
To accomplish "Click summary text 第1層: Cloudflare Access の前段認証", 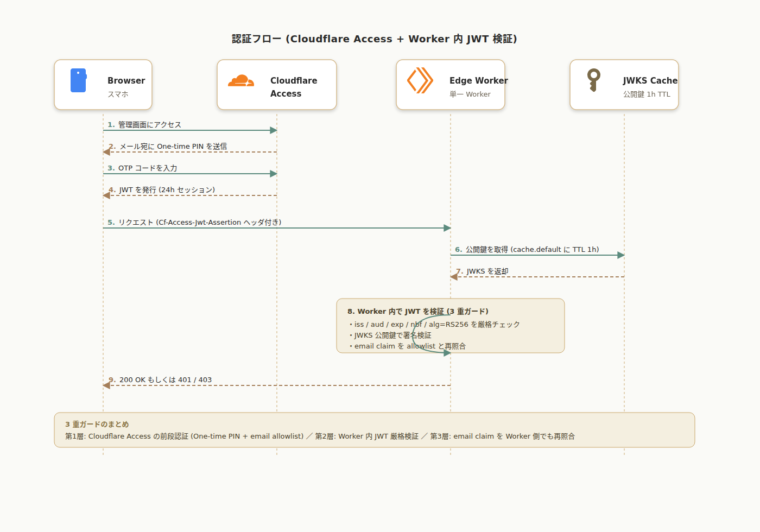I will (185, 436).
